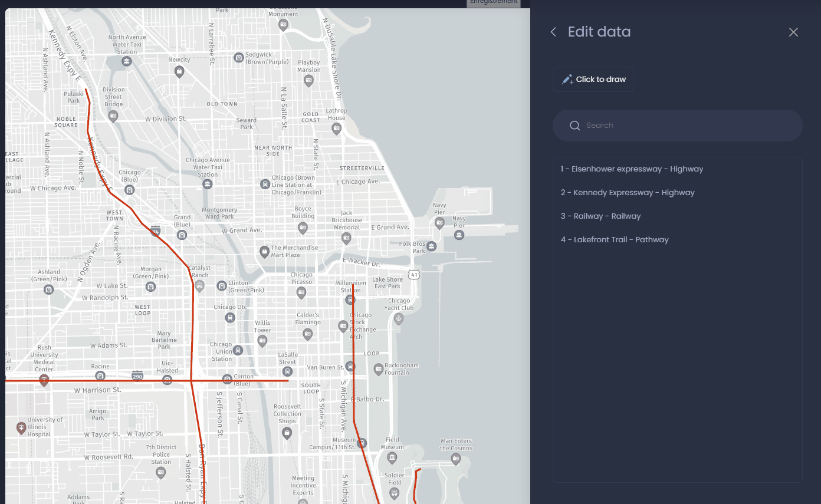The image size is (821, 504).
Task: Click the Uic-Halsted station marker
Action: pos(167,380)
